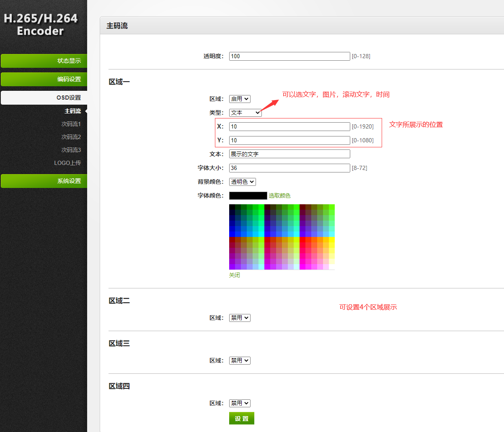The image size is (504, 432).
Task: Expand 区域一 enable/disable dropdown
Action: click(240, 99)
